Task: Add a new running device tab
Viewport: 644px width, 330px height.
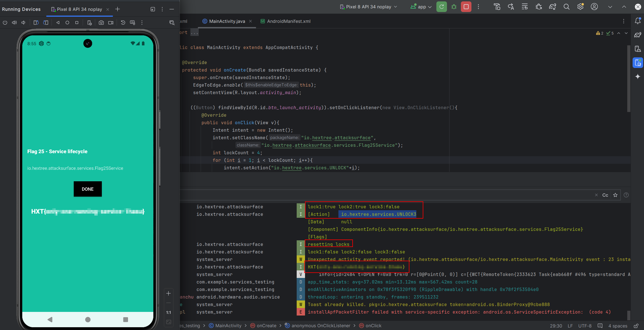Action: coord(117,9)
